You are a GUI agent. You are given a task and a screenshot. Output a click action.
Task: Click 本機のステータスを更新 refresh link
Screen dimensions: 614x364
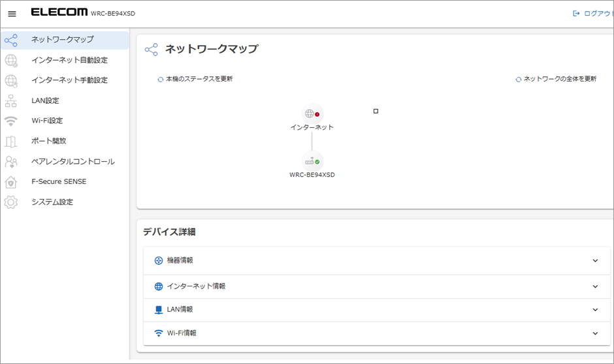point(195,79)
